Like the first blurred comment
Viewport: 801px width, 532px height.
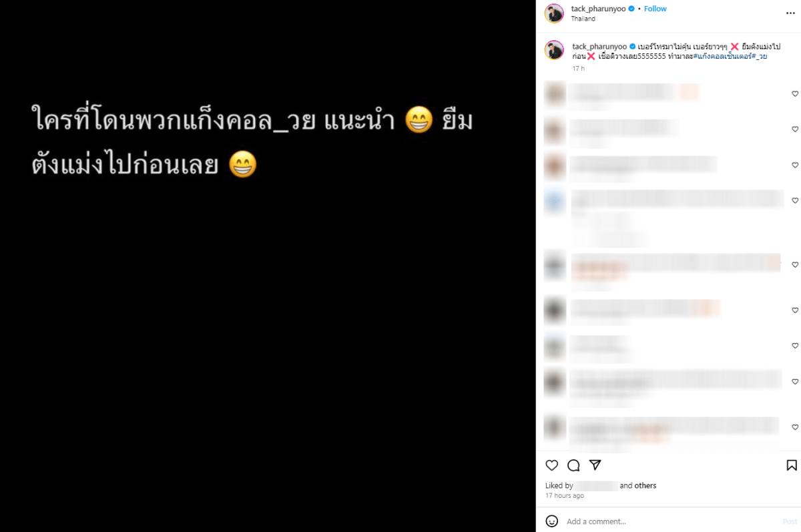[795, 93]
